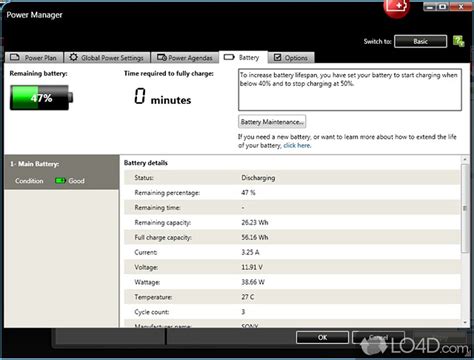Viewport: 474px width, 360px height.
Task: Click the 47% remaining battery indicator
Action: click(41, 98)
